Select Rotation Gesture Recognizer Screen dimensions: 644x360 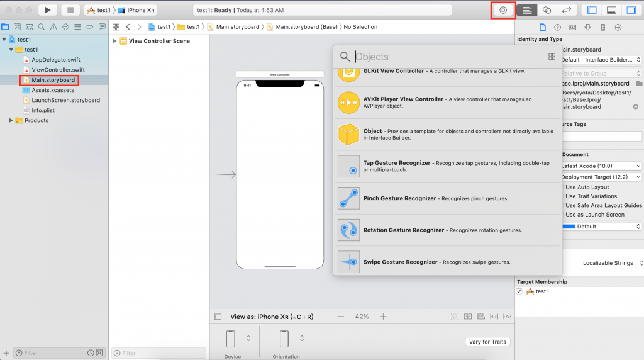point(448,230)
